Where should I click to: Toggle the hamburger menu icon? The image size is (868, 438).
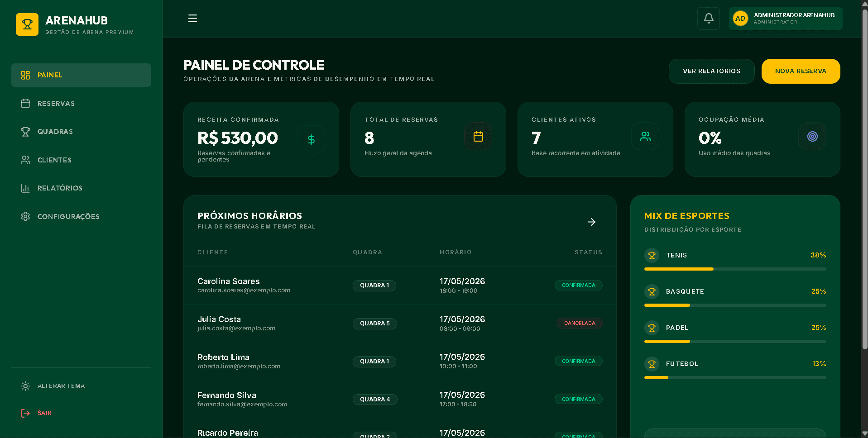(192, 19)
